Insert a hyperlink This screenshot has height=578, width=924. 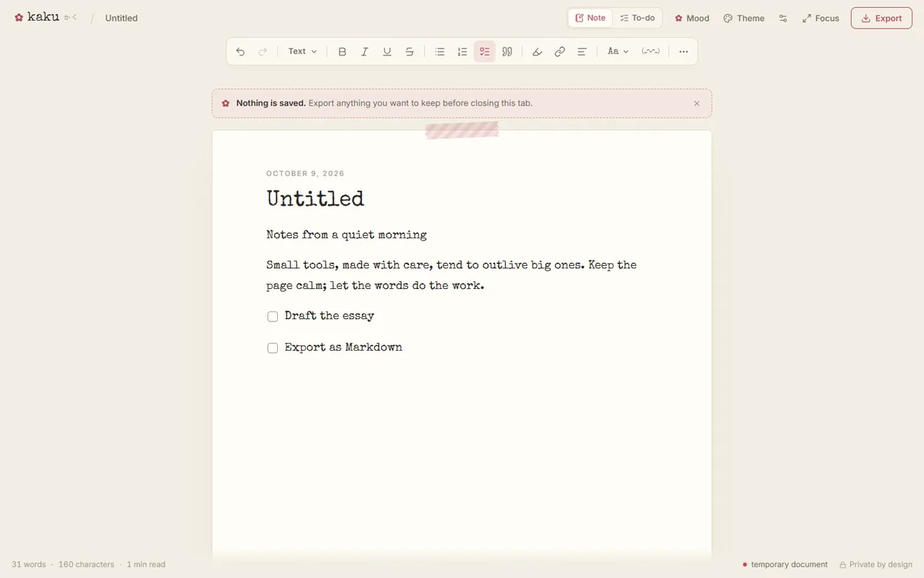pos(560,52)
